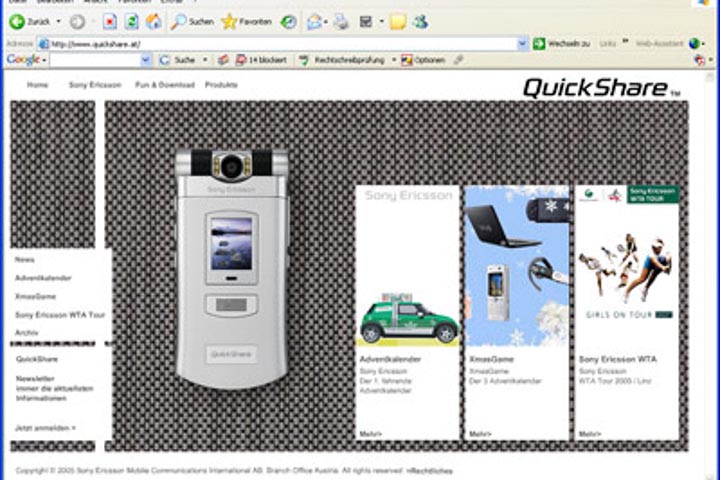
Task: Expand the edit icon dropdown arrow
Action: point(381,22)
